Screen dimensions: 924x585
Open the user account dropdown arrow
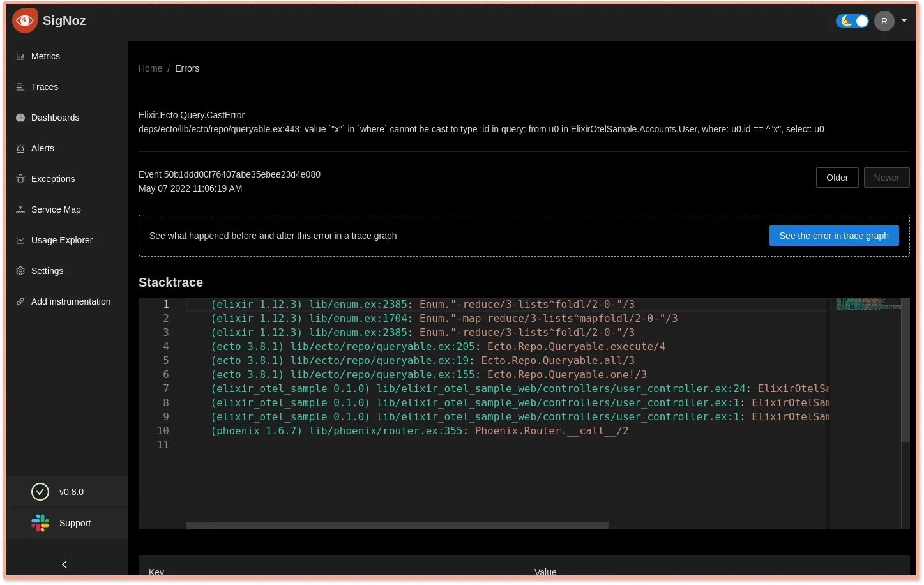(x=904, y=20)
